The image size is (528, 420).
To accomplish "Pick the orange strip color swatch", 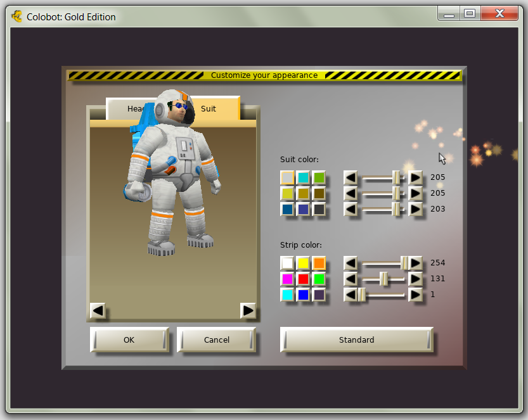I will pos(319,263).
